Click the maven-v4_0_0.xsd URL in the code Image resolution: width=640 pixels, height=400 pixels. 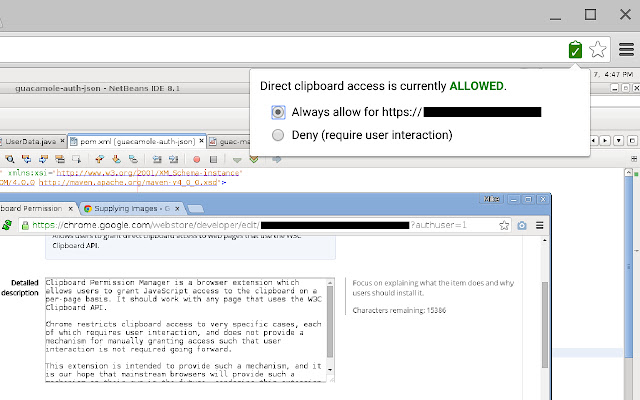coord(128,182)
